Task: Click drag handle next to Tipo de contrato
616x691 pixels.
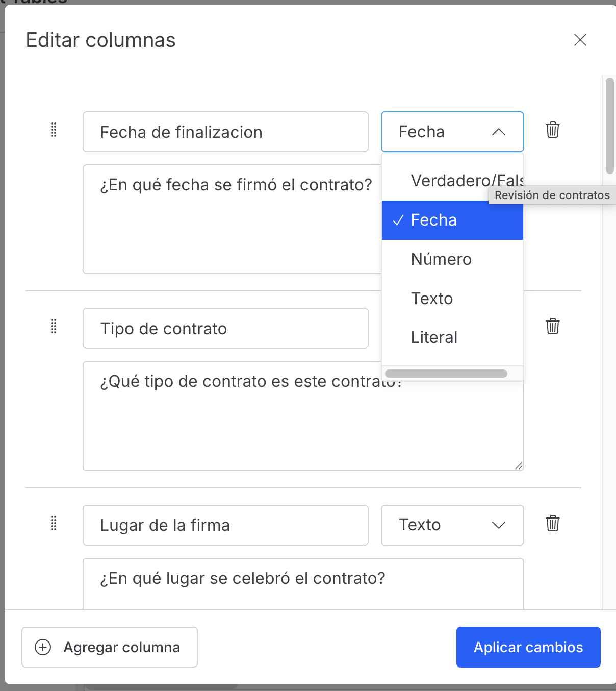Action: tap(54, 326)
